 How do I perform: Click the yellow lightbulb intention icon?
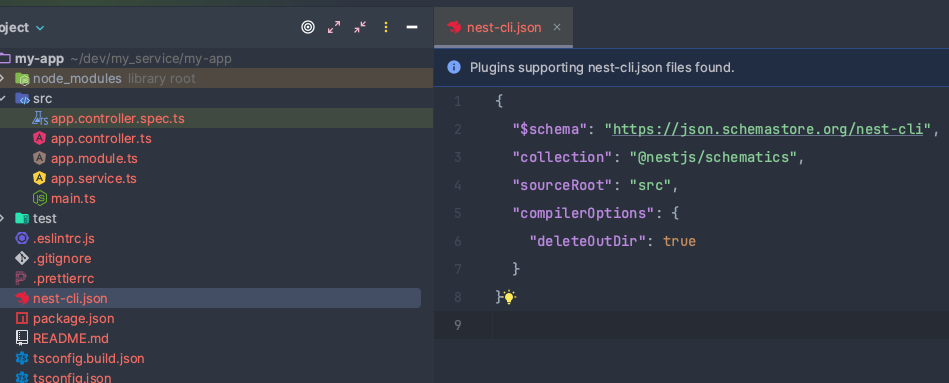click(509, 297)
